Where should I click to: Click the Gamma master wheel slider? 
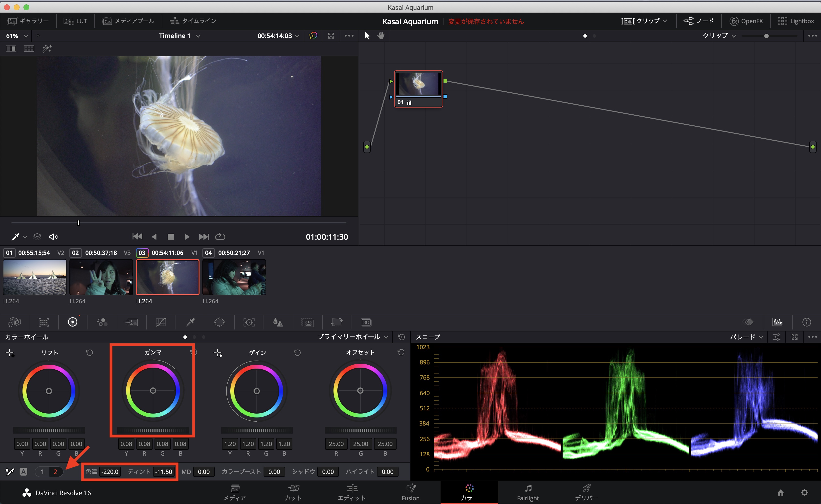153,430
